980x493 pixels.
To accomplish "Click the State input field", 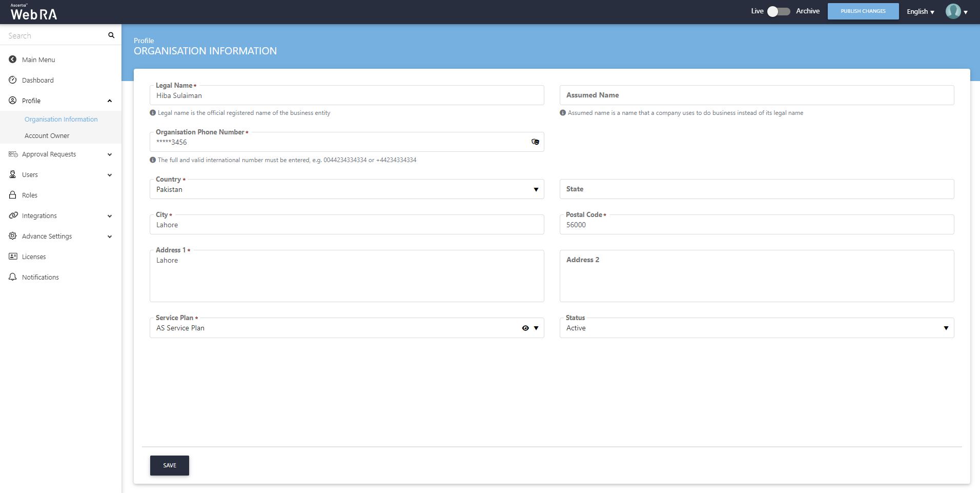I will coord(757,189).
